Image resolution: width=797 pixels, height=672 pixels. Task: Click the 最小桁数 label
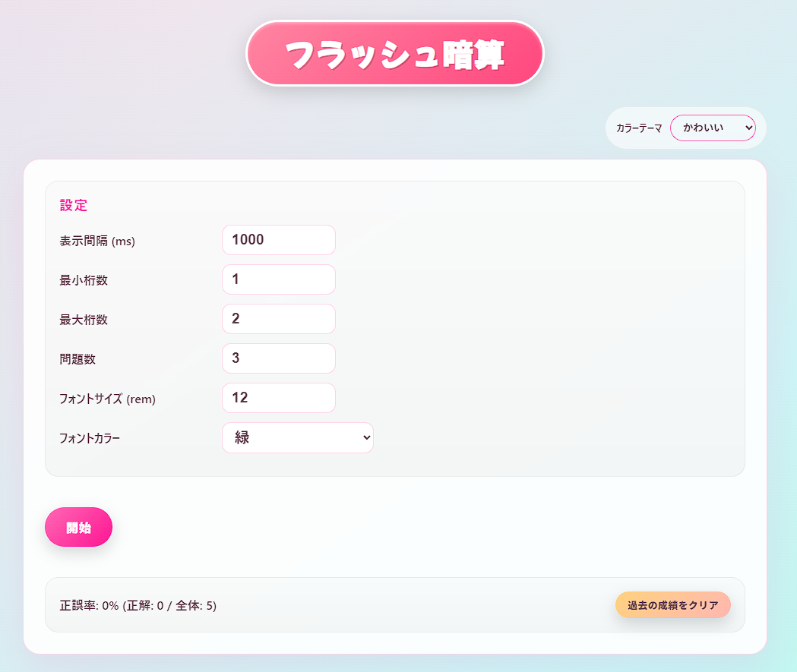point(84,280)
